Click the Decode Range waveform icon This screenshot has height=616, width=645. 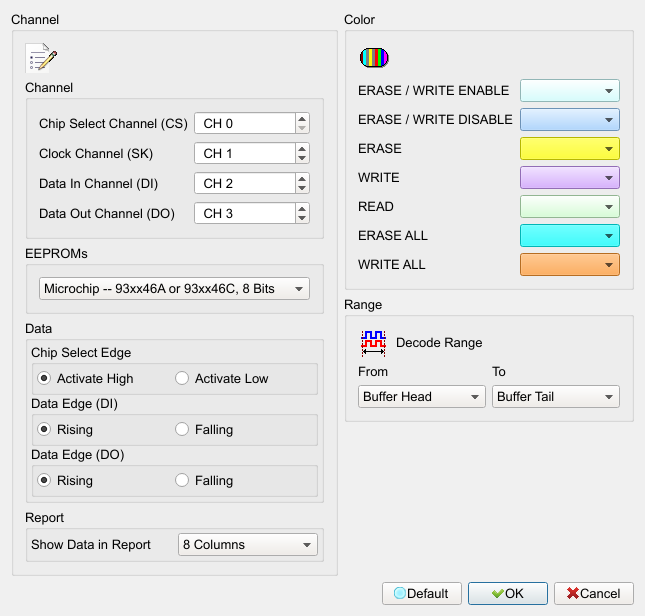[x=374, y=343]
